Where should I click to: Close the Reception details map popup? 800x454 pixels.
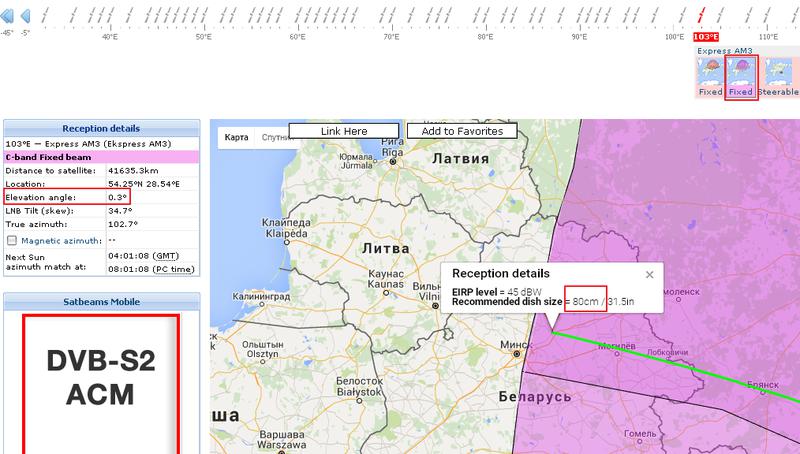click(x=648, y=274)
